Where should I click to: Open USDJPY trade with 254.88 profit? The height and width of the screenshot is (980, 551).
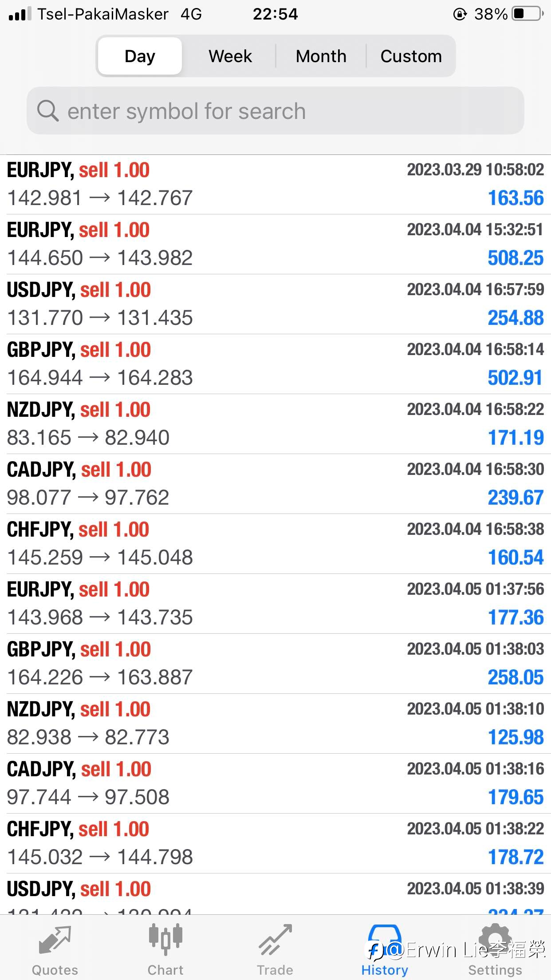click(275, 304)
